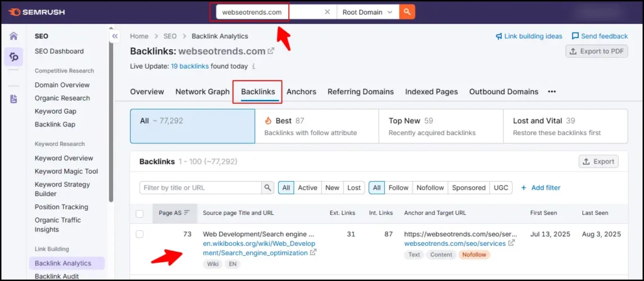Go to Home breadcrumb
Viewport: 644px width, 281px height.
139,36
